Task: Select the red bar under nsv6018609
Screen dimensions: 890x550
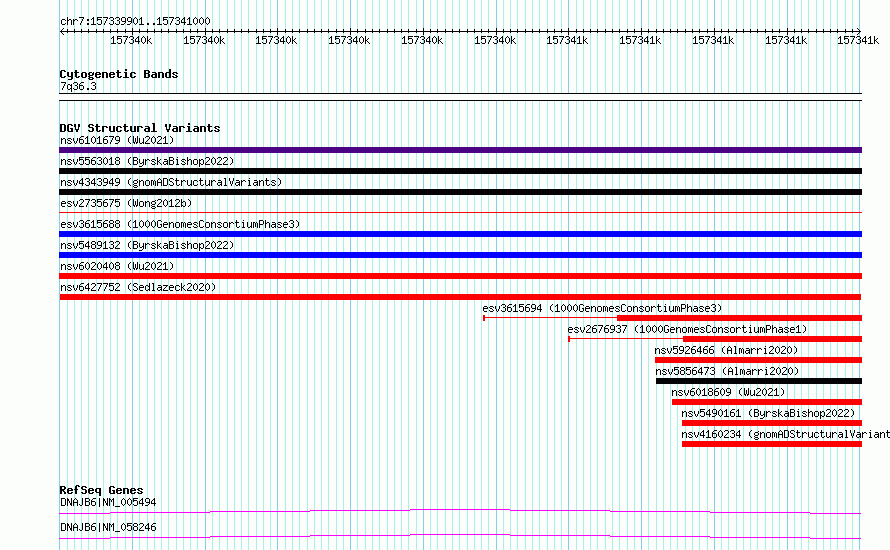Action: click(767, 402)
